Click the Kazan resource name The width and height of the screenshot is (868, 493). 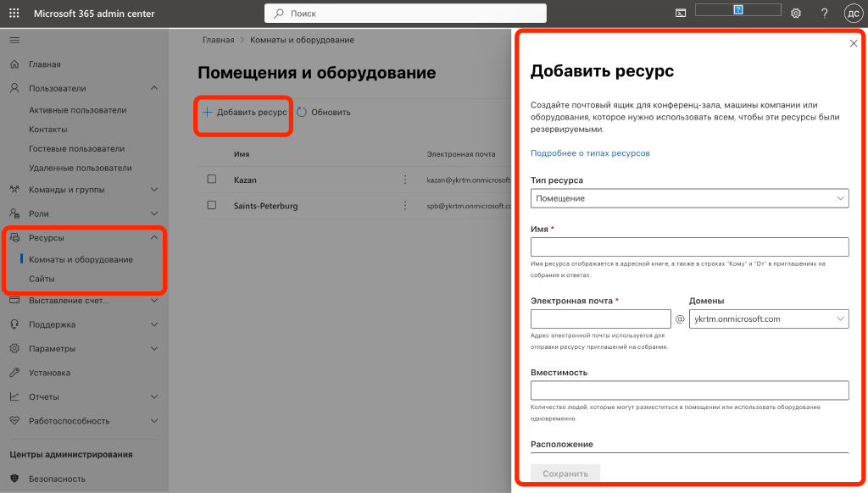click(245, 180)
